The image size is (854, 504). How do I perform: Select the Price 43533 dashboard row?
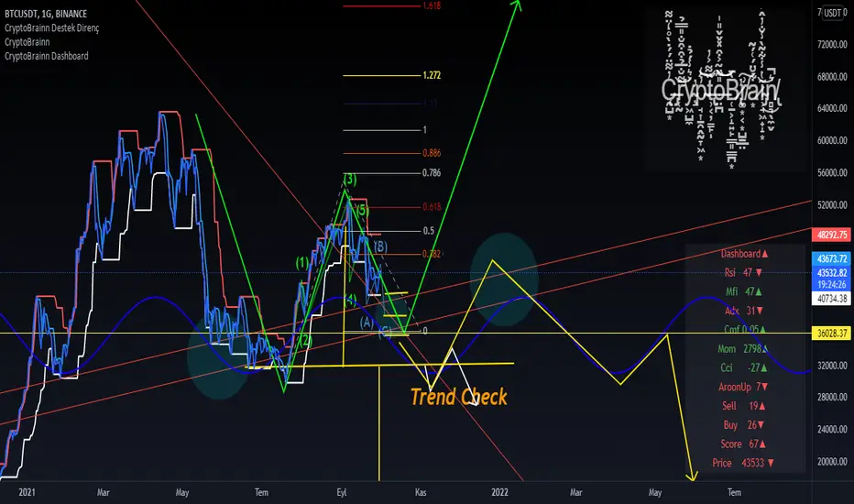coord(743,463)
